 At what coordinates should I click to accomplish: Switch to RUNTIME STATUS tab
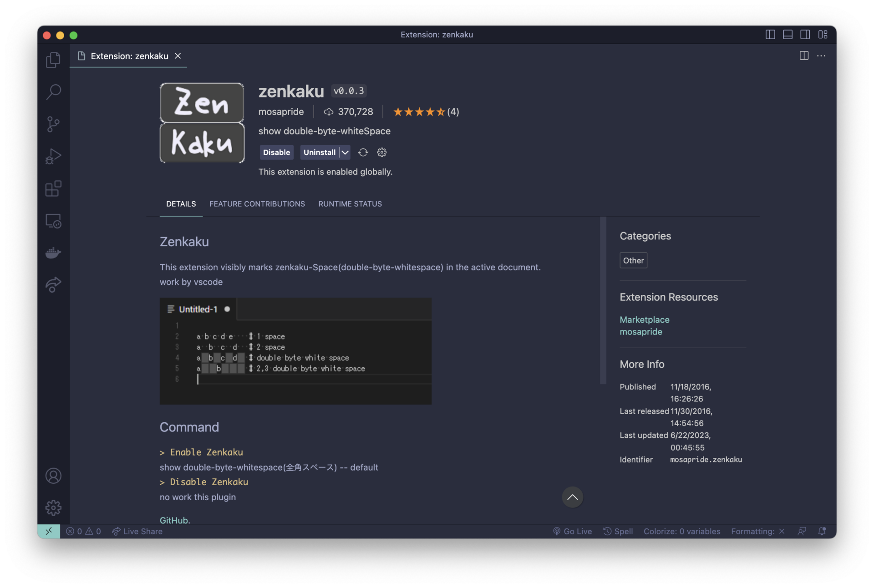coord(350,204)
